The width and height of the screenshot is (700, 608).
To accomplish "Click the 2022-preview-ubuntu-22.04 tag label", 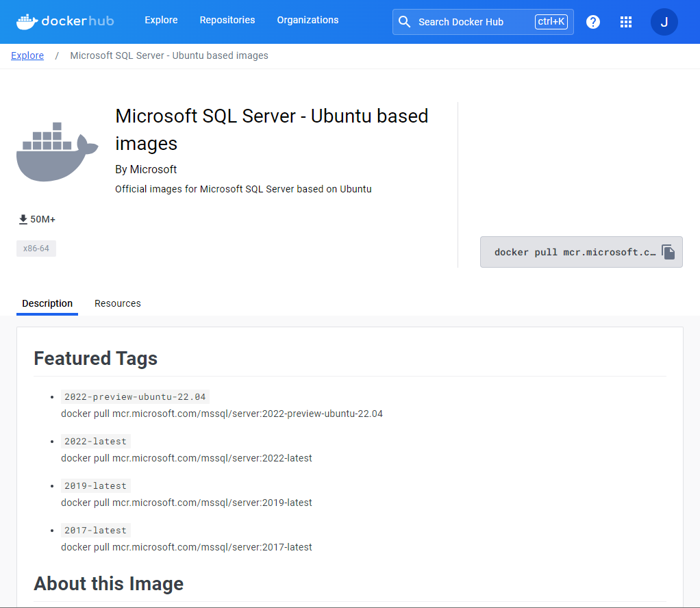I will pyautogui.click(x=135, y=397).
